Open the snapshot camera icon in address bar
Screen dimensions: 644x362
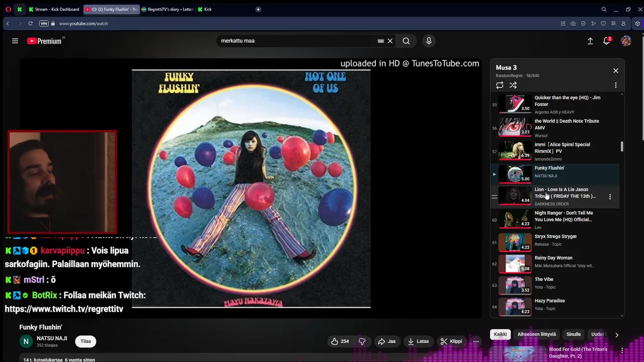(573, 24)
